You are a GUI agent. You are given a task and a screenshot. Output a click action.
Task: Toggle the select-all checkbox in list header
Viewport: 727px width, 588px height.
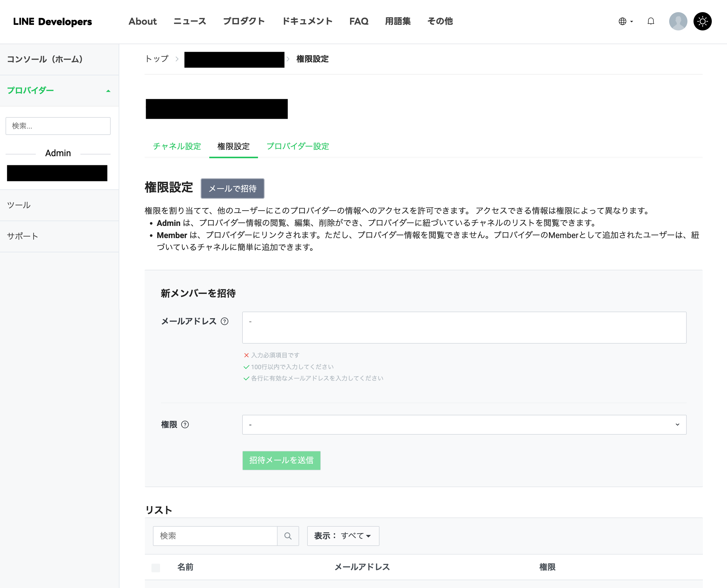click(156, 567)
